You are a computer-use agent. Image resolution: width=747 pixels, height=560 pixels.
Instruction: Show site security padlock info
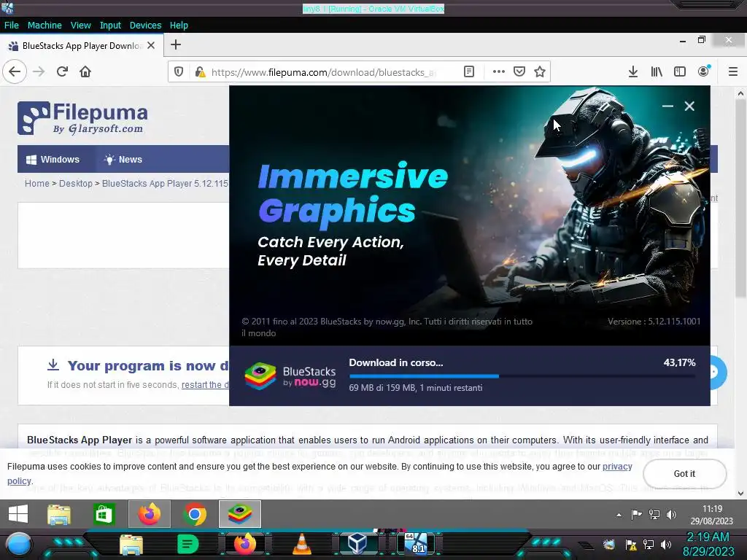[x=200, y=72]
